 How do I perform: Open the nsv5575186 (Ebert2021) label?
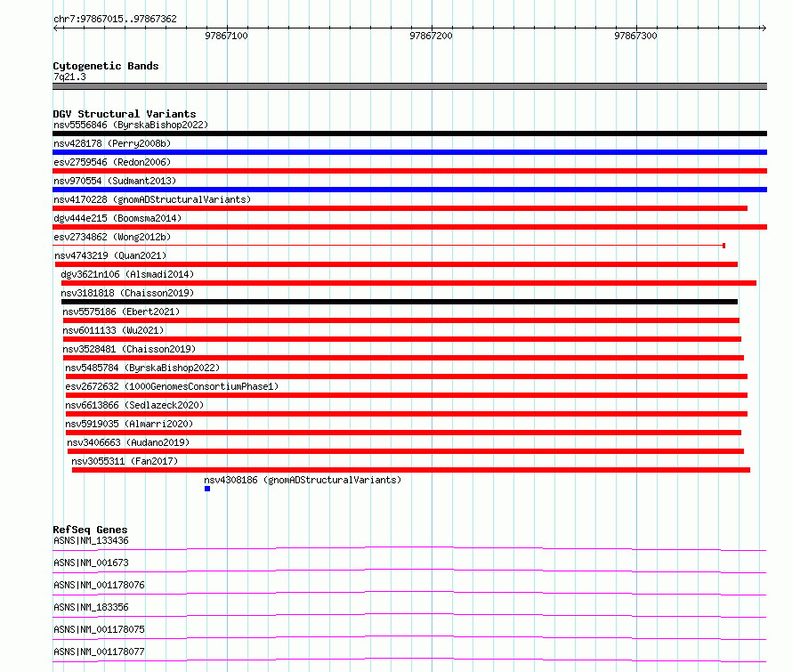pos(121,312)
